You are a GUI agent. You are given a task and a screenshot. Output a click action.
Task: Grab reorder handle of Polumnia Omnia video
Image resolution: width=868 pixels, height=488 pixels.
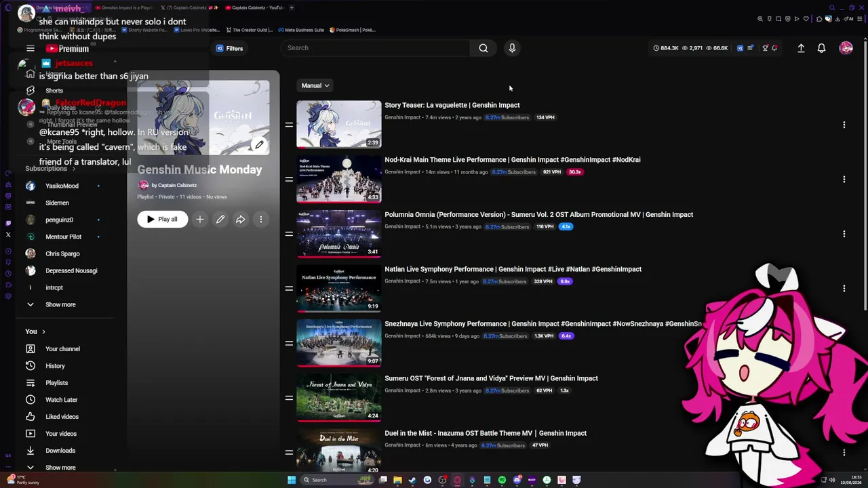click(x=289, y=234)
